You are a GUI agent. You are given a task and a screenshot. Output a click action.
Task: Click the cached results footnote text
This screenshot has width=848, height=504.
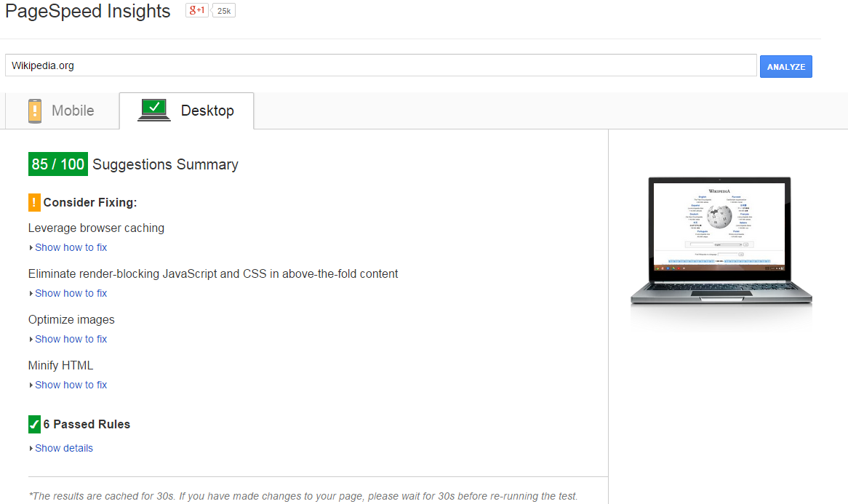[303, 496]
